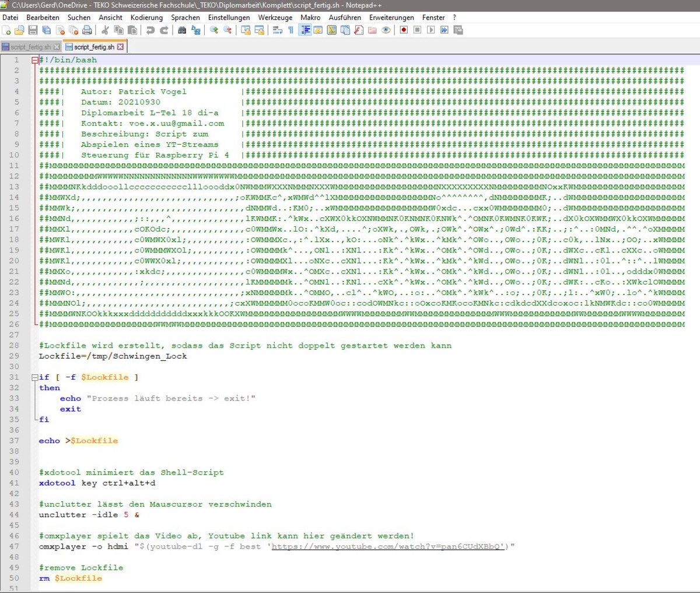
Task: Toggle show all characters pilcrow icon
Action: tap(290, 30)
